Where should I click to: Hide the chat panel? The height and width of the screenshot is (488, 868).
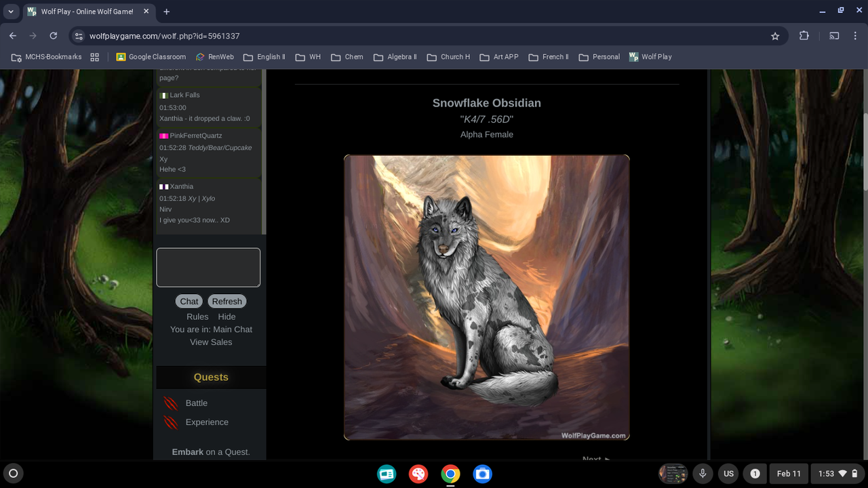tap(226, 317)
